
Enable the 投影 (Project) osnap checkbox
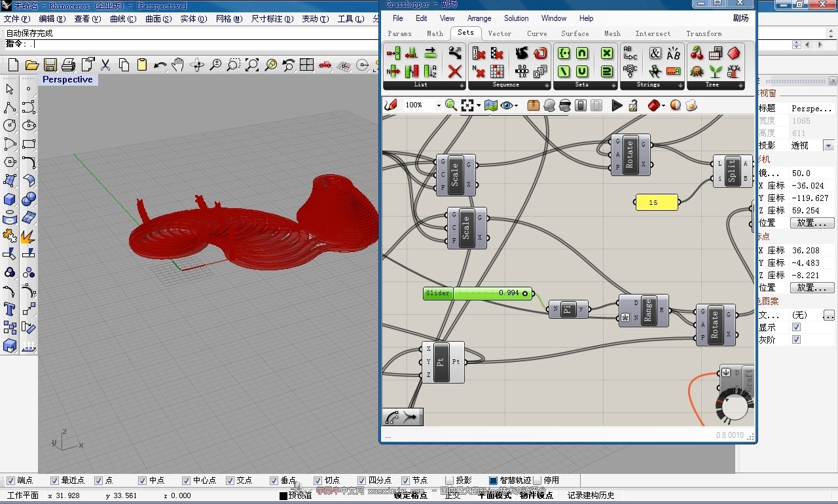click(x=449, y=480)
